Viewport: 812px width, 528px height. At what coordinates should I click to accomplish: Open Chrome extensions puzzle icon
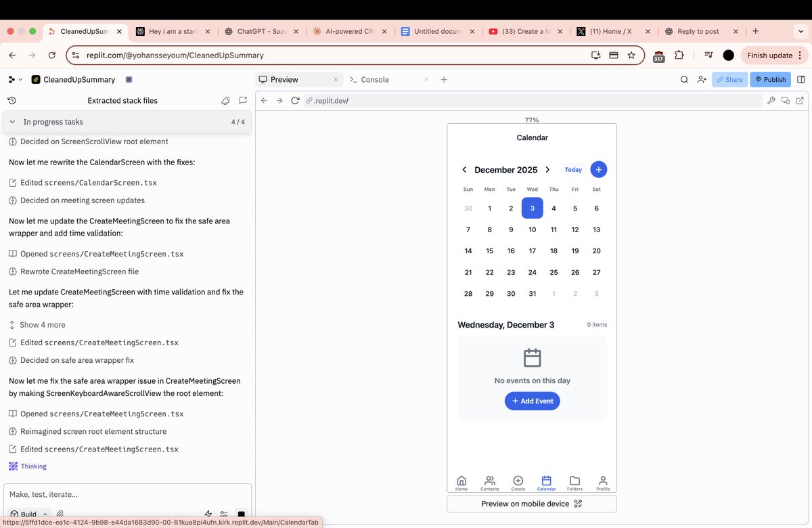click(679, 56)
